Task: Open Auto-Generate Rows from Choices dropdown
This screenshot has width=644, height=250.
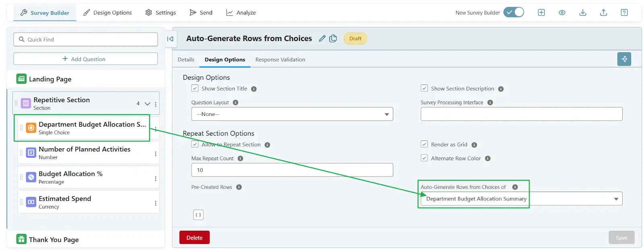Action: (522, 198)
